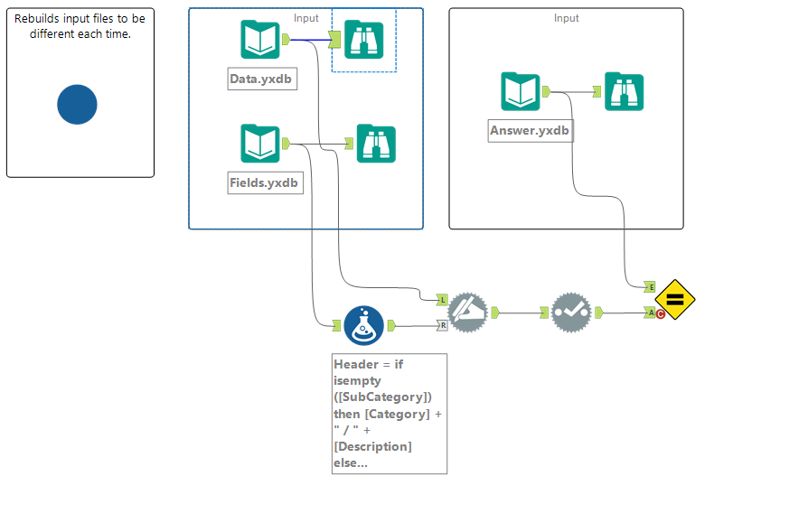Screen dimensions: 808x532
Task: Click the Browse tool connected to Data.yxdb
Action: (364, 40)
